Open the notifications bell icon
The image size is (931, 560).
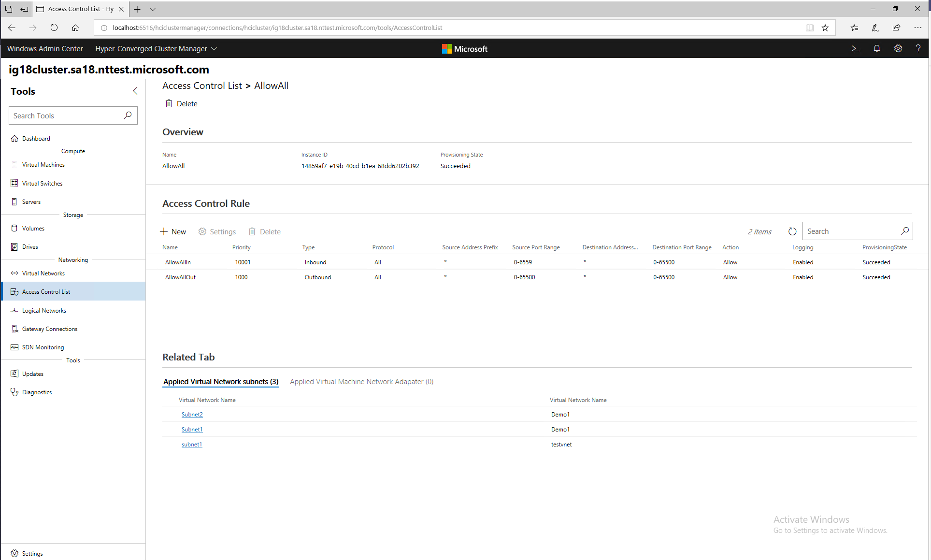tap(877, 48)
